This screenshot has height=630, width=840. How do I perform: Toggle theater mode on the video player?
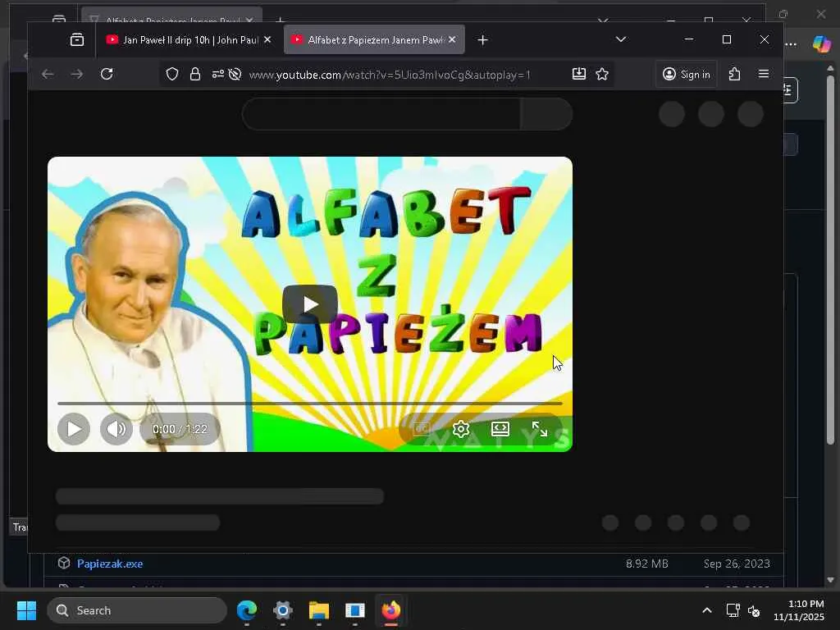(500, 428)
